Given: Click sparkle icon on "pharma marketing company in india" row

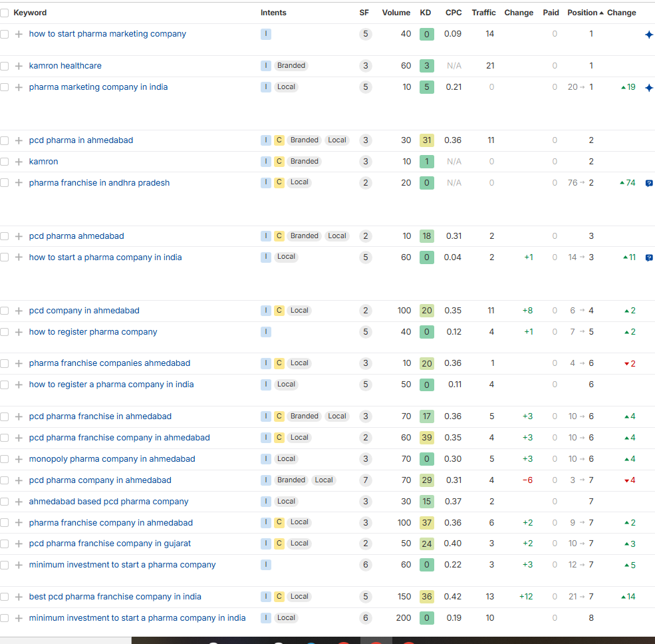Looking at the screenshot, I should pos(649,88).
